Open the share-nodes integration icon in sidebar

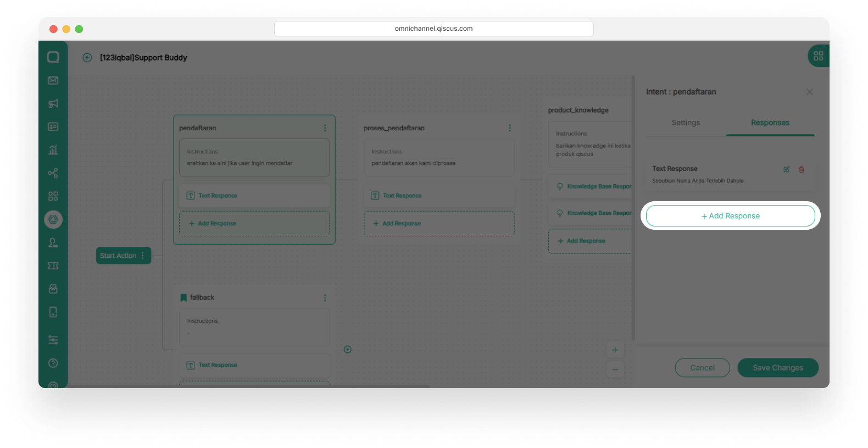[53, 173]
